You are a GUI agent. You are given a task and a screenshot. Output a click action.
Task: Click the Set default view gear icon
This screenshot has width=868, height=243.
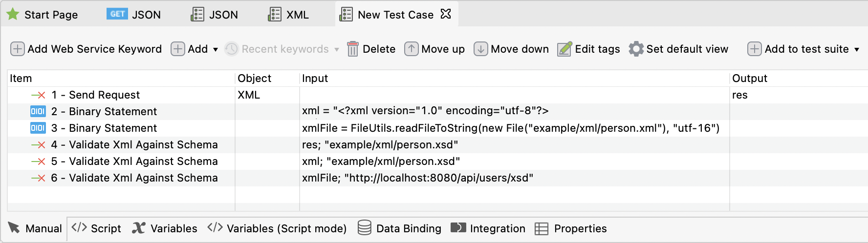coord(636,49)
